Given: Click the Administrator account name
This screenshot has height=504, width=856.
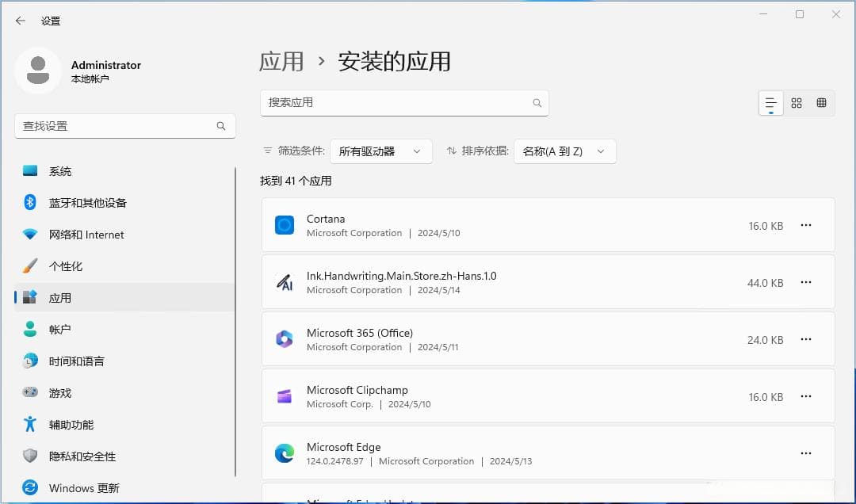Looking at the screenshot, I should tap(106, 65).
